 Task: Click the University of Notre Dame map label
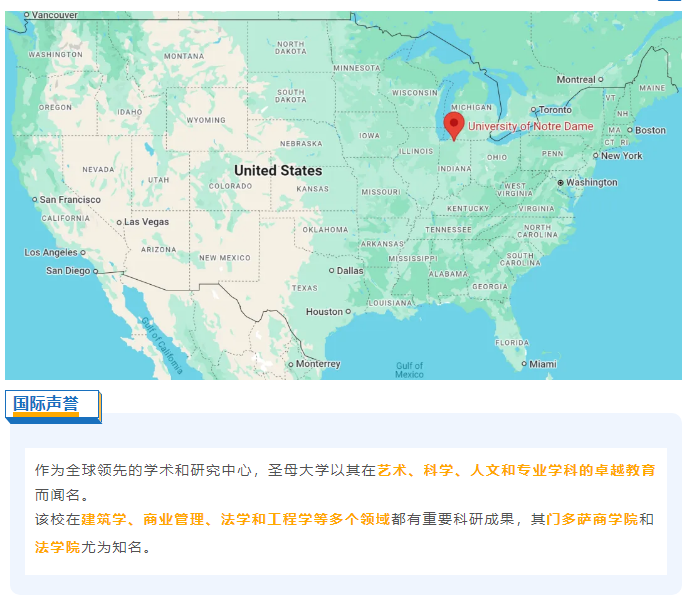click(531, 126)
